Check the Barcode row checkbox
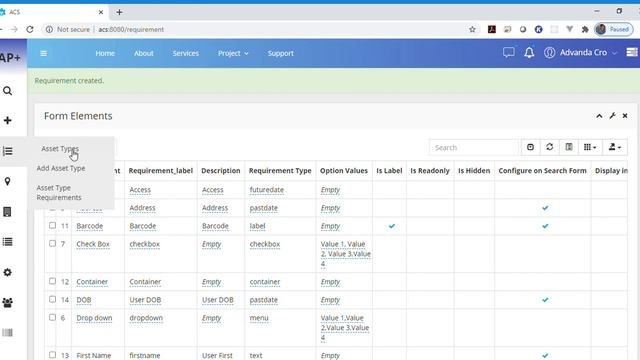 tap(52, 225)
